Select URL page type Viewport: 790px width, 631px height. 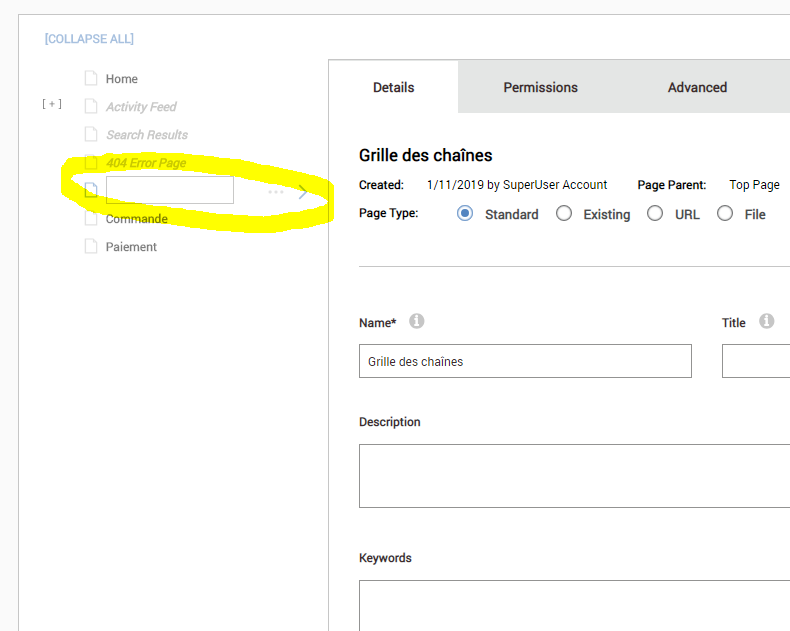655,213
